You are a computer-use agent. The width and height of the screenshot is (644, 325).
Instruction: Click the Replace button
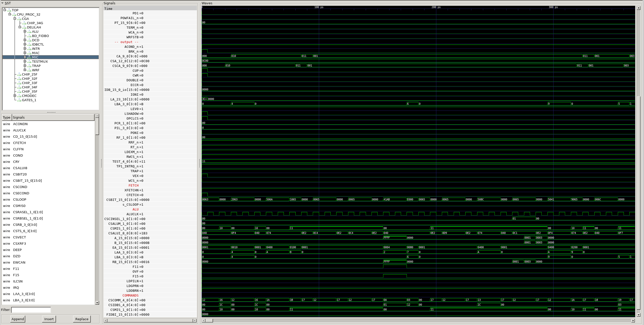[x=82, y=319]
